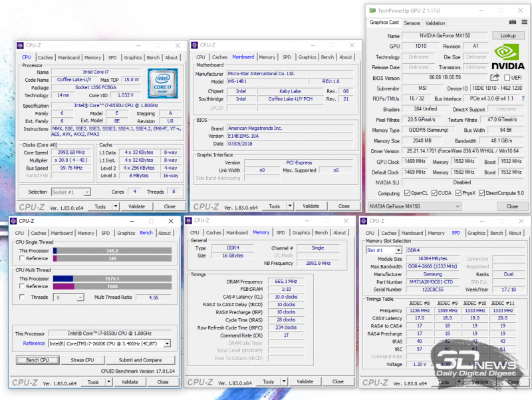Screen dimensions: 532x400
Task: Click the Manufacturer field showing Micro-Star International
Action: point(290,73)
